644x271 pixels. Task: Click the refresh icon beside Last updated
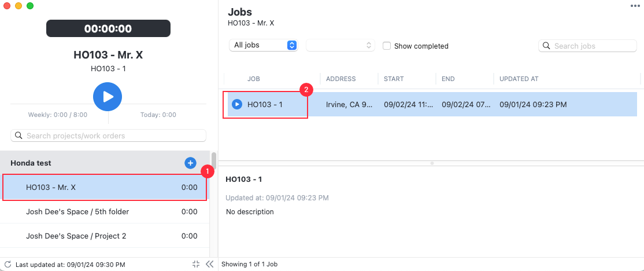(x=8, y=265)
